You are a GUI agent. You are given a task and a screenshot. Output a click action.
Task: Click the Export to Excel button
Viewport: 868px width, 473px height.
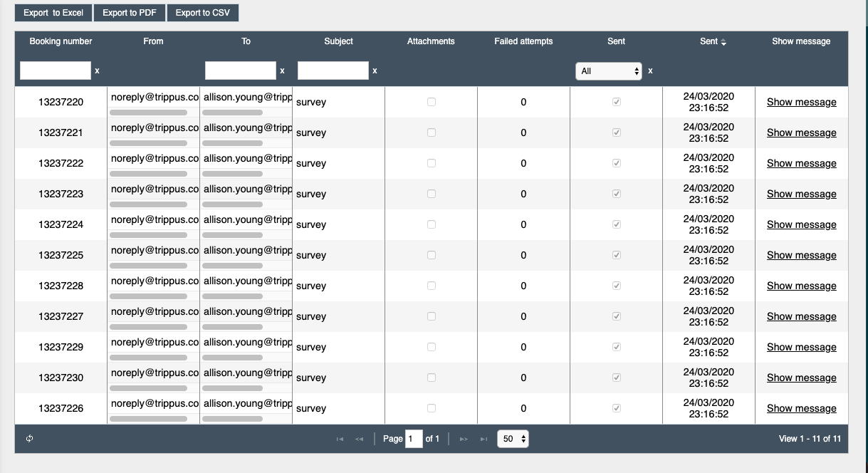[x=53, y=13]
